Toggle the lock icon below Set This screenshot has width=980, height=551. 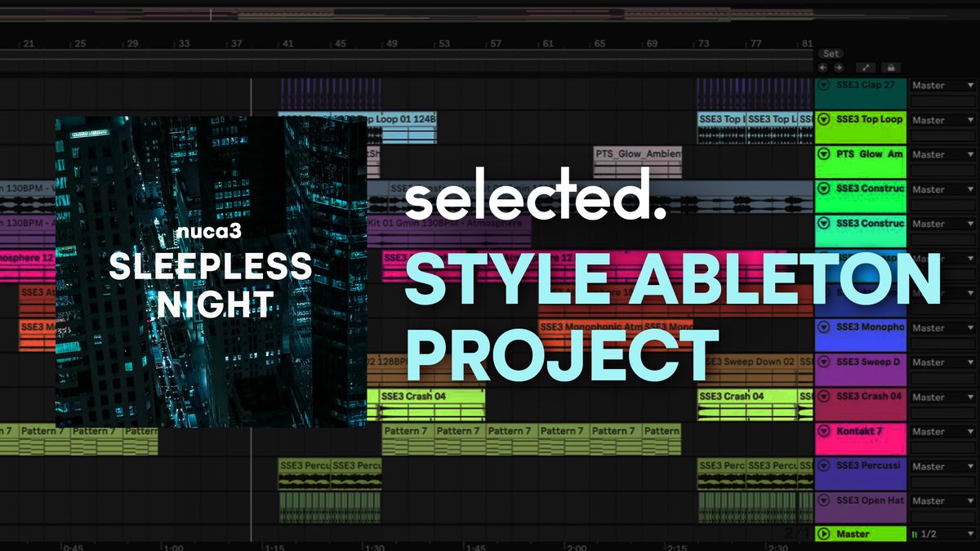tap(890, 67)
